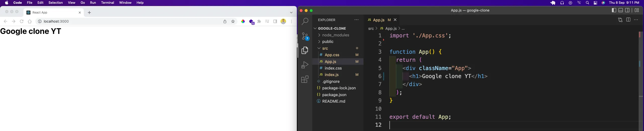Image resolution: width=644 pixels, height=131 pixels.
Task: Open Siri from the menu bar
Action: (x=603, y=3)
